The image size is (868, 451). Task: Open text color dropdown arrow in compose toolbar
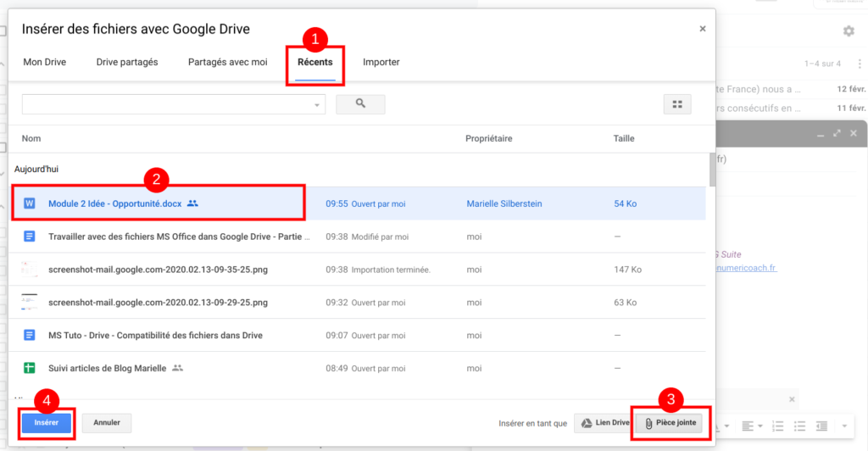coord(726,426)
